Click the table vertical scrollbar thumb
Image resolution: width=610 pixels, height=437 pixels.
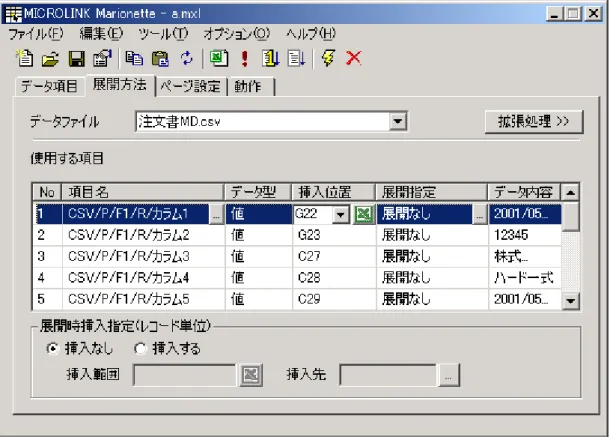(x=571, y=216)
